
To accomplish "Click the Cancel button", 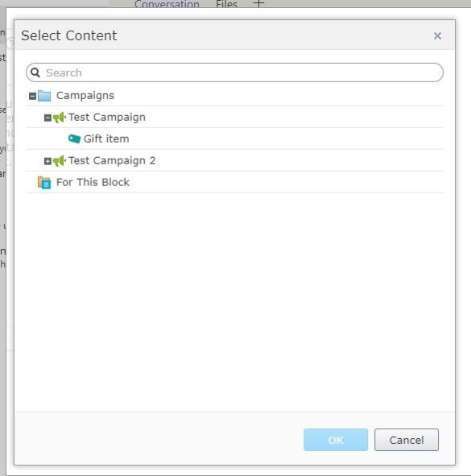I will [407, 440].
